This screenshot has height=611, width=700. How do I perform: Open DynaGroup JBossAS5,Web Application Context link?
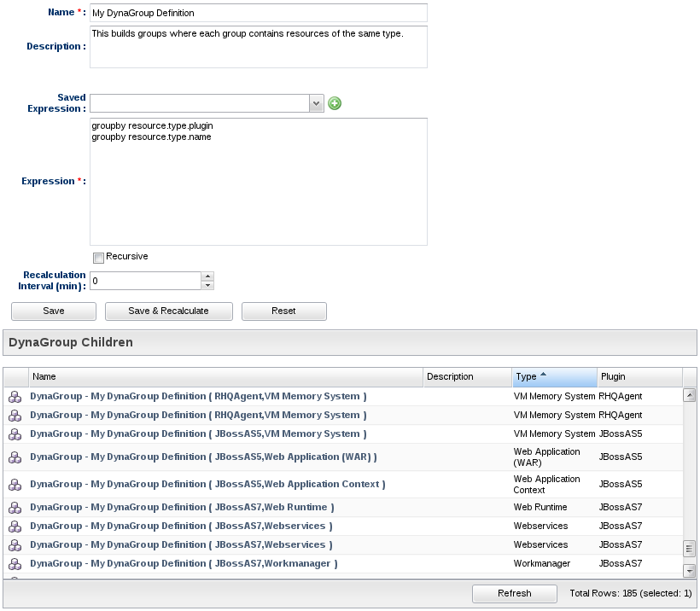coord(207,484)
